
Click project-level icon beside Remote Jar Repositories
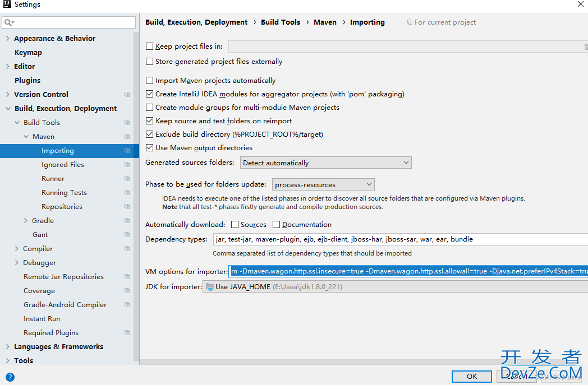pos(127,277)
